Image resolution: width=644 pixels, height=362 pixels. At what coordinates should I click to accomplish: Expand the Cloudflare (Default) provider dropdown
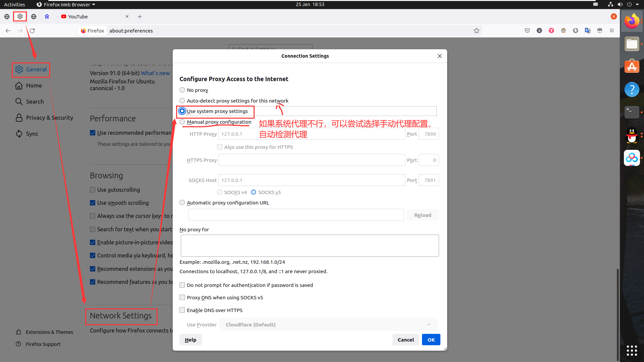click(x=328, y=324)
